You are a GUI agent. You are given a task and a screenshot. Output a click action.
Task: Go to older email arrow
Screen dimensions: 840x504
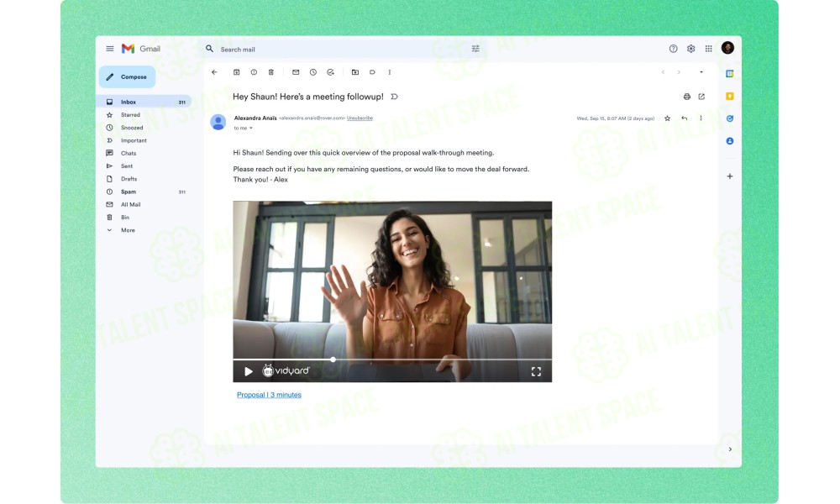pyautogui.click(x=679, y=72)
